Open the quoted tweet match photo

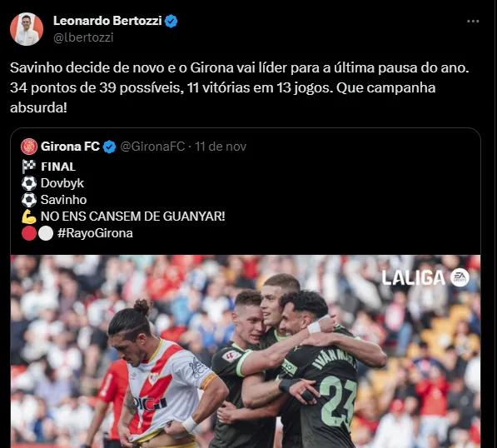(x=246, y=351)
